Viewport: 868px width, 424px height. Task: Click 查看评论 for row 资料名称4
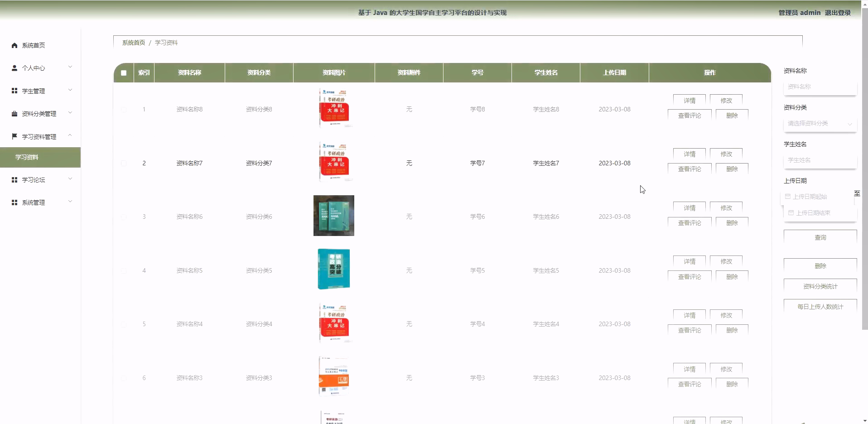click(690, 330)
